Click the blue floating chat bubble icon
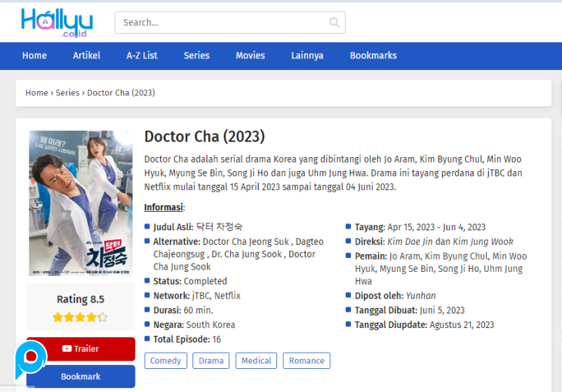The image size is (562, 392). (31, 357)
